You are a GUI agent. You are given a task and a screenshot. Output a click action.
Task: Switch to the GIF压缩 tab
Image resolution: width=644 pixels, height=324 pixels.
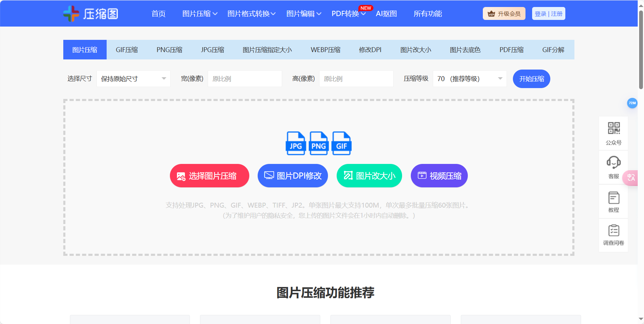tap(127, 50)
